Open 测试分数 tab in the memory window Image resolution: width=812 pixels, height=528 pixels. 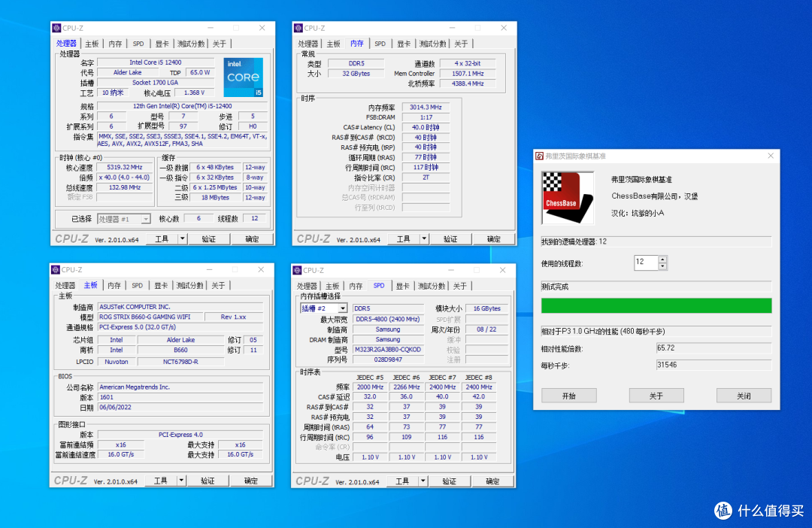[433, 44]
